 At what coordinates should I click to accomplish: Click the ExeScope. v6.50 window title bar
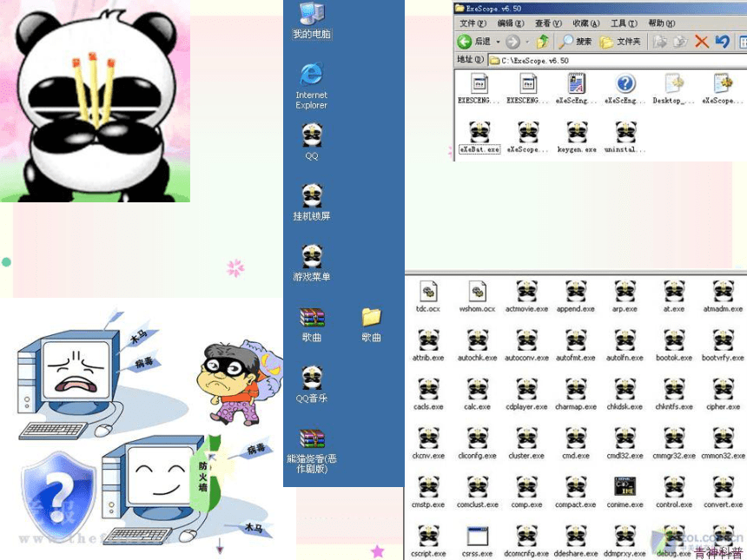600,8
